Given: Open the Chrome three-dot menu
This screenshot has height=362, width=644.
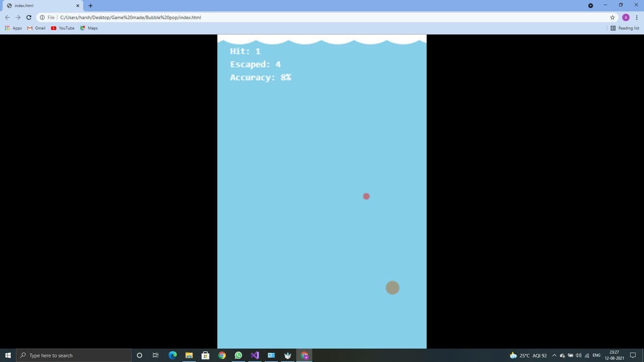Looking at the screenshot, I should [x=637, y=17].
